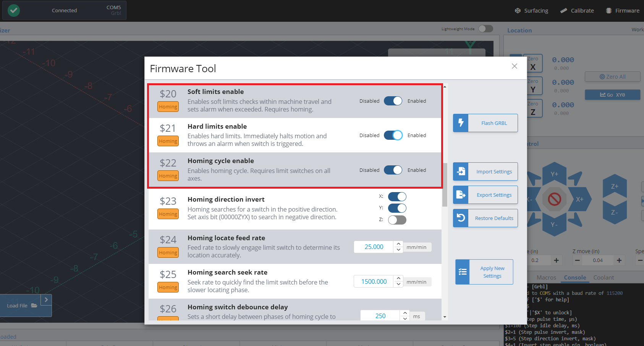Click the Homing switch debounce delay field
The height and width of the screenshot is (346, 644).
point(380,316)
